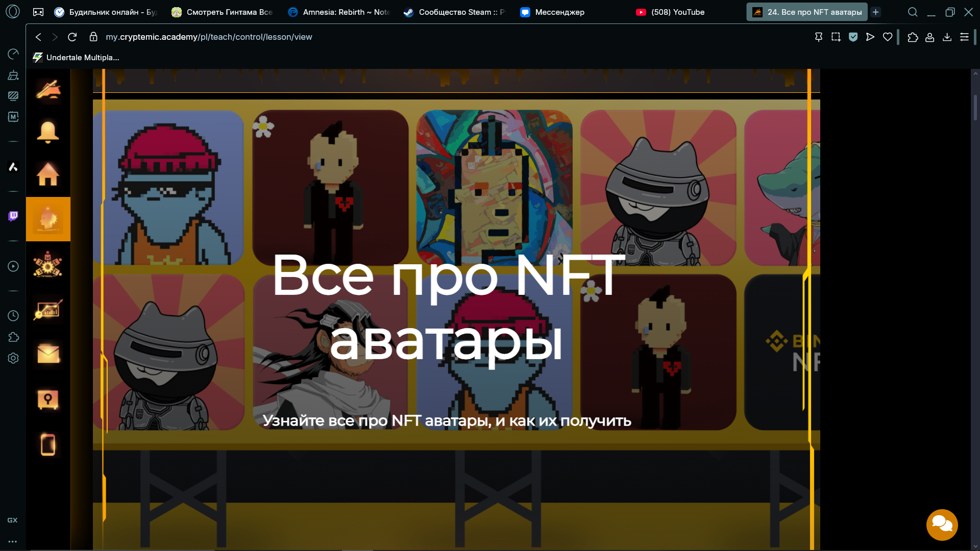Select the Все про NFT аватары tab
This screenshot has height=551, width=980.
click(807, 12)
